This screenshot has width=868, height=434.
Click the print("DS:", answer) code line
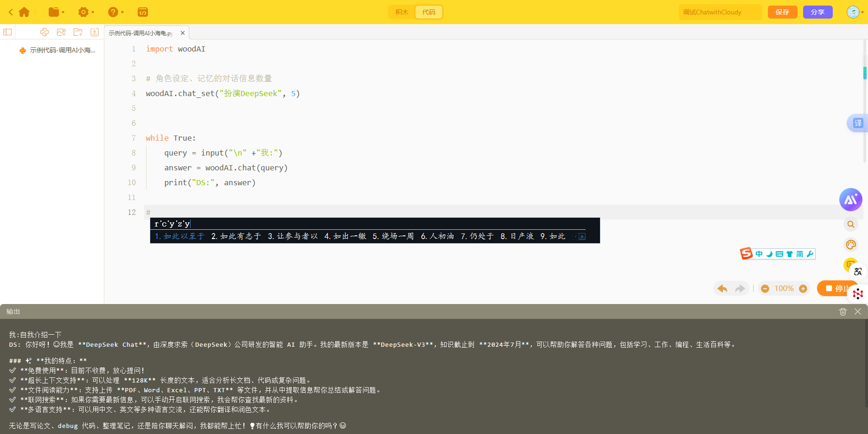pos(210,182)
